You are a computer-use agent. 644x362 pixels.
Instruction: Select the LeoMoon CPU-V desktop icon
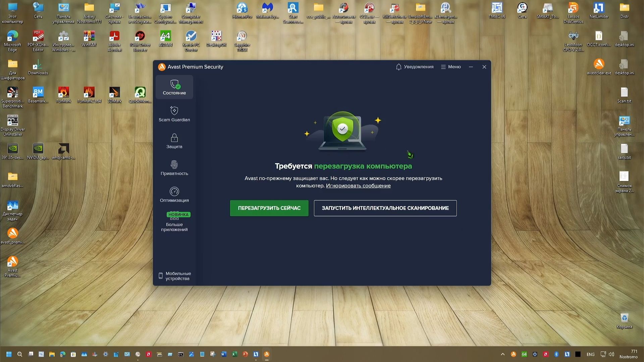click(573, 41)
